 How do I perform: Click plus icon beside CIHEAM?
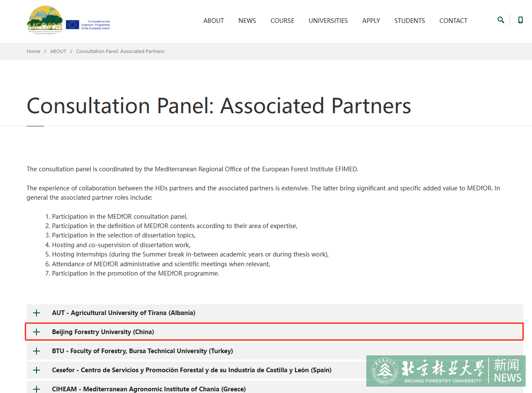click(36, 389)
